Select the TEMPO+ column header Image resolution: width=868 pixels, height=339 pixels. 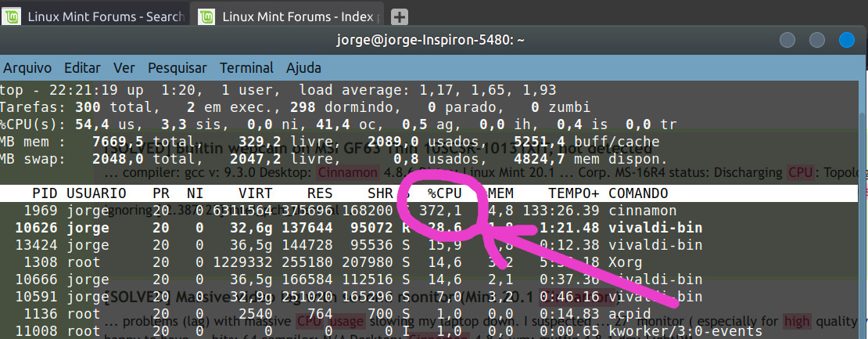[x=574, y=193]
